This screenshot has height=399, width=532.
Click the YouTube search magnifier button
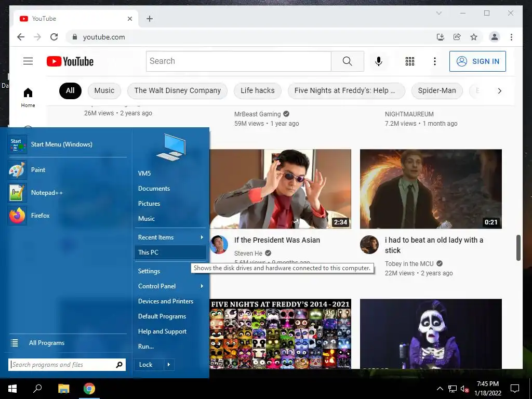click(x=348, y=61)
